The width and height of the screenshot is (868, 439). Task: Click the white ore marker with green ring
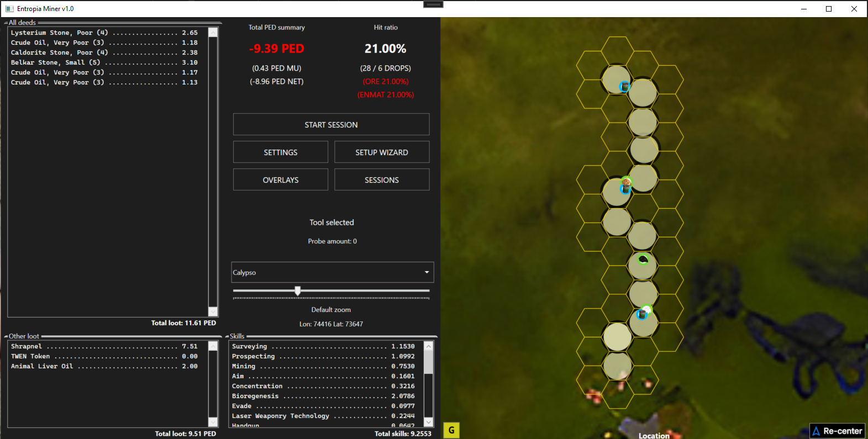(647, 309)
